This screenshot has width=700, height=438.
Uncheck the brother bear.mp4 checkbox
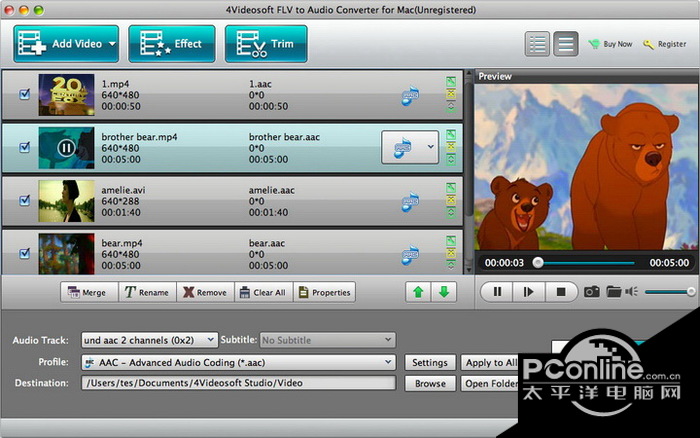pos(25,147)
